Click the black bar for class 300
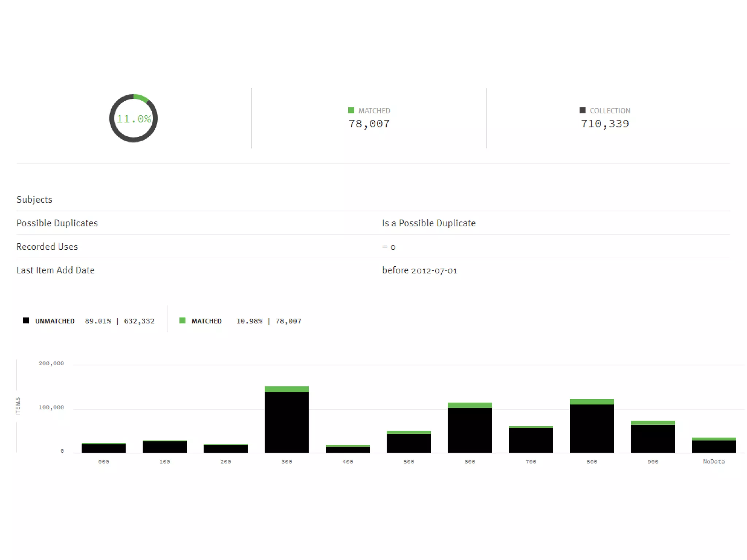This screenshot has width=747, height=560. (287, 423)
